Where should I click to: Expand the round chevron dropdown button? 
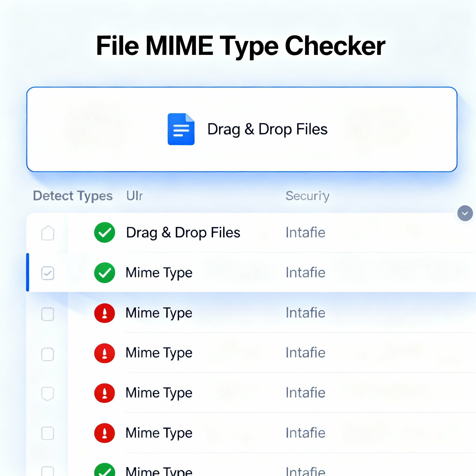click(465, 213)
